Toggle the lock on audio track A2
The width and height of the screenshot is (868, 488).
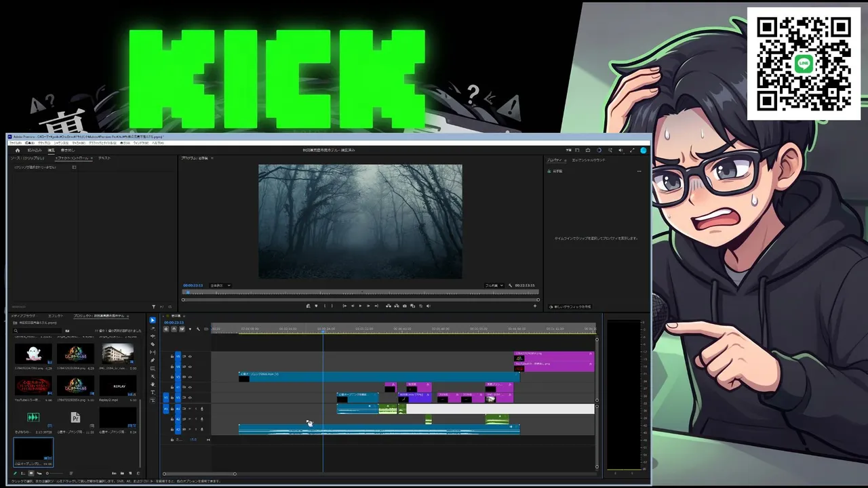[172, 419]
